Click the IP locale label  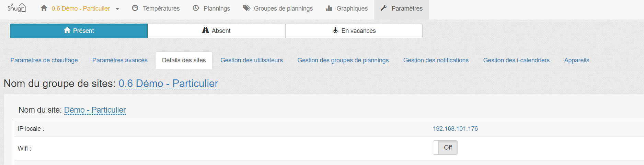tap(31, 129)
